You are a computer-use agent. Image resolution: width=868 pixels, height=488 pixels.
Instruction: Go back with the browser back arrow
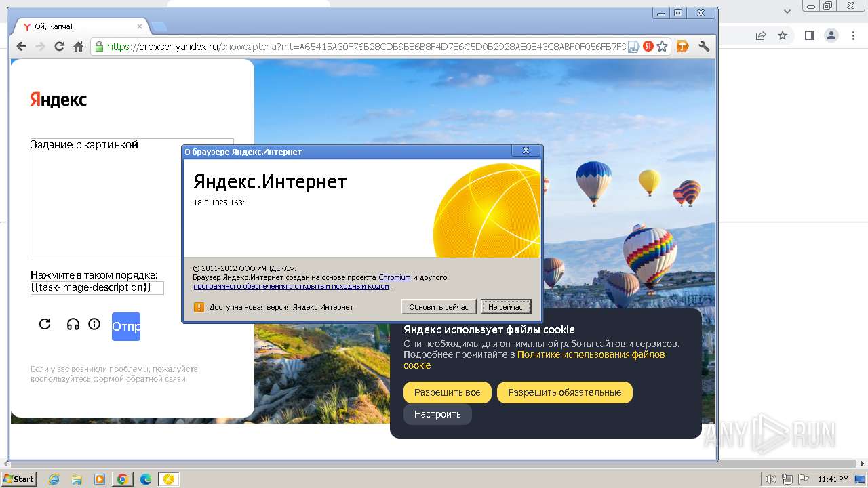tap(21, 46)
